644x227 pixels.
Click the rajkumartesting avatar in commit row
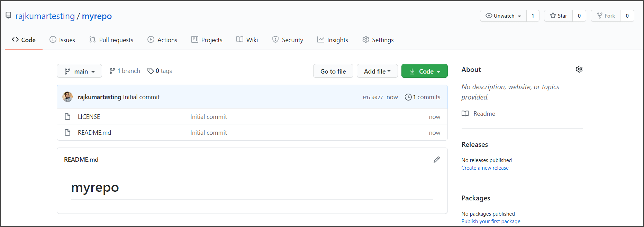click(67, 97)
